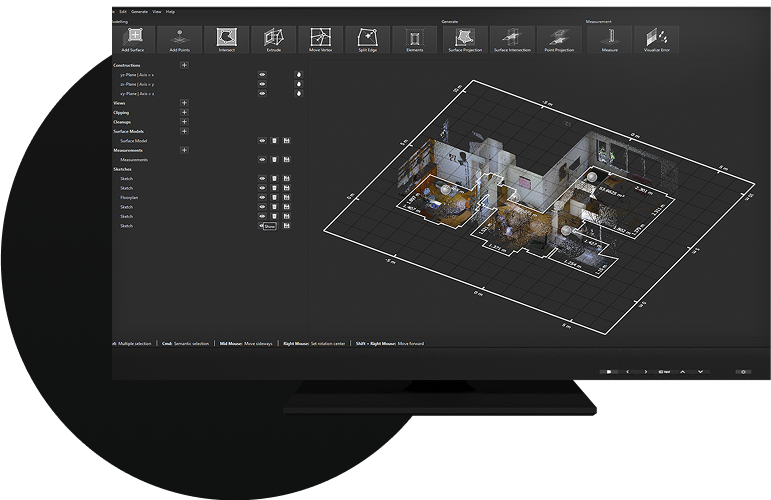Open the Help menu
771x500 pixels.
tap(170, 11)
